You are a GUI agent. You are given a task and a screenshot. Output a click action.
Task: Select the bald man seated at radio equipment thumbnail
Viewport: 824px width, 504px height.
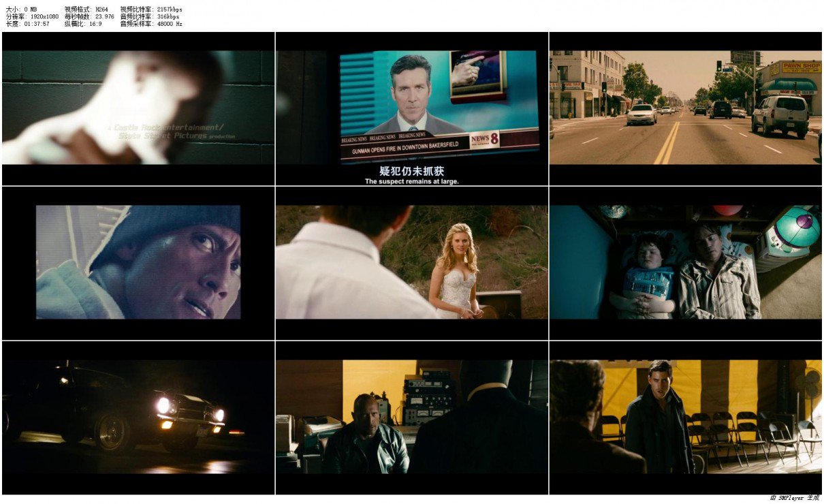point(412,418)
